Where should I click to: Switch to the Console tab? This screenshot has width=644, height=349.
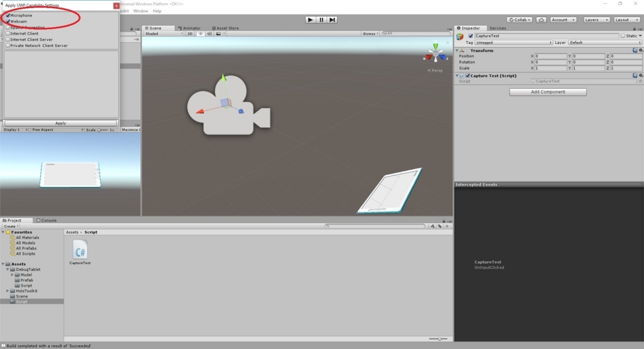coord(47,221)
